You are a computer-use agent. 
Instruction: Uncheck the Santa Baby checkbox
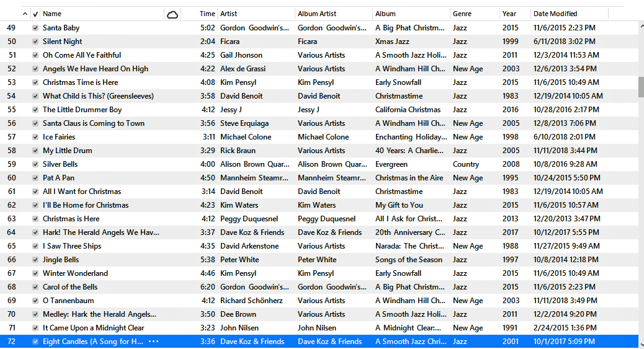tap(35, 28)
